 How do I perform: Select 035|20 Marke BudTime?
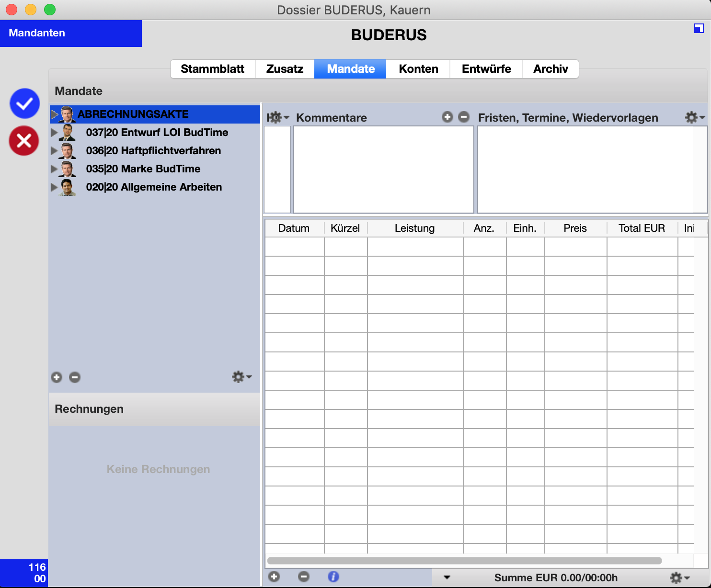pyautogui.click(x=155, y=169)
